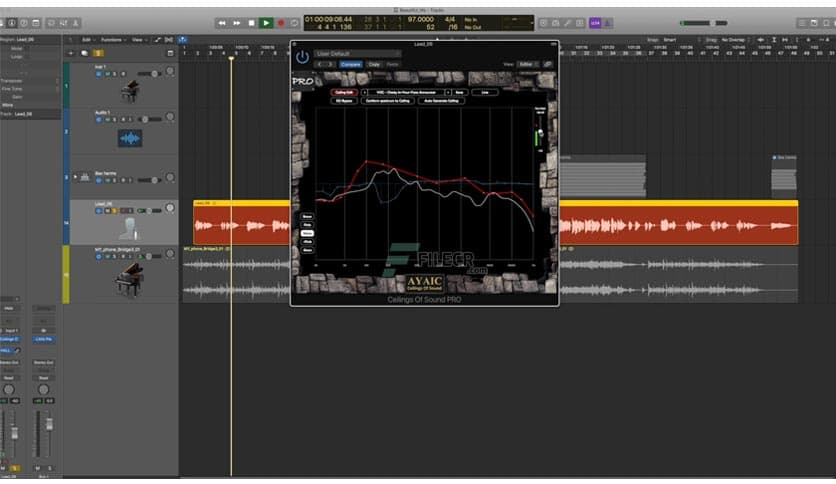836x484 pixels.
Task: Toggle the metronome click button
Action: click(x=607, y=23)
